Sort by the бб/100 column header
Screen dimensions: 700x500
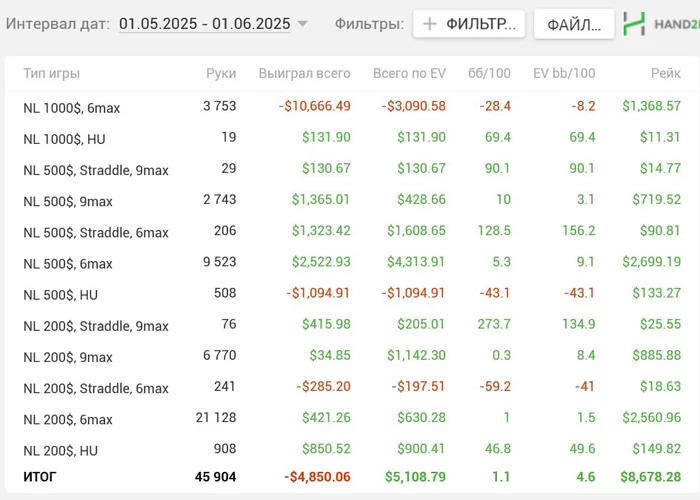click(x=489, y=73)
